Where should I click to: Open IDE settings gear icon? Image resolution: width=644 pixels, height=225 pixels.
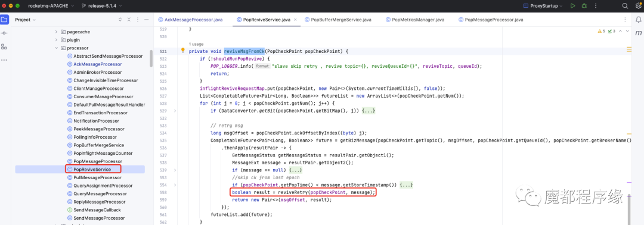pos(638,6)
